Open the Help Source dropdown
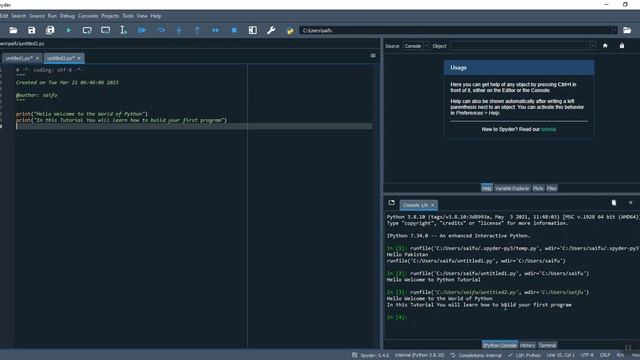Viewport: 640px width, 360px height. 416,46
